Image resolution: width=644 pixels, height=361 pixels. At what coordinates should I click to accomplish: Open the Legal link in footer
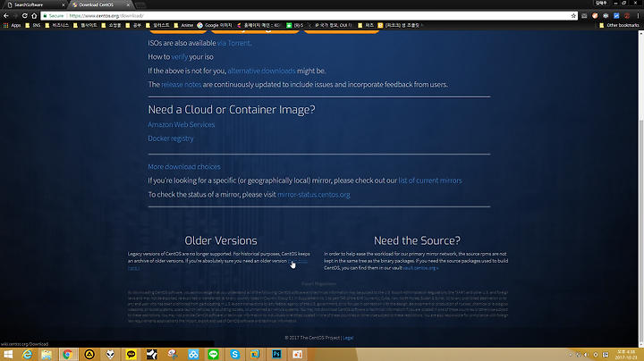[x=348, y=338]
